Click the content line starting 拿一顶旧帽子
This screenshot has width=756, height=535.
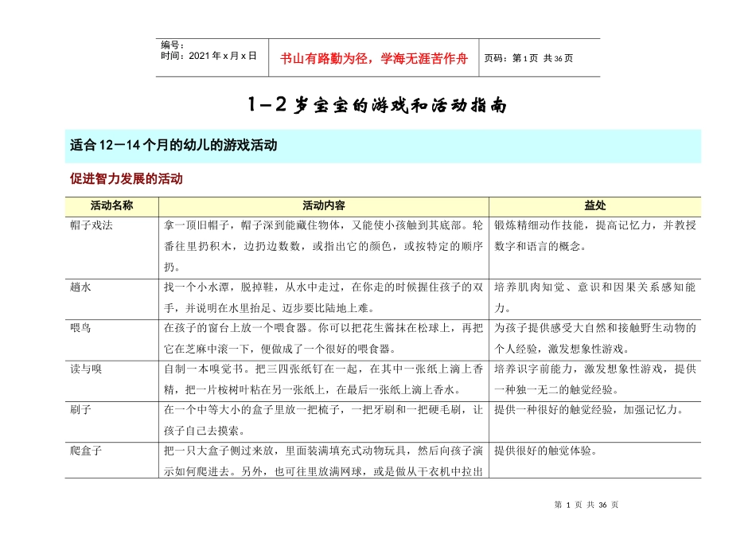click(x=323, y=225)
